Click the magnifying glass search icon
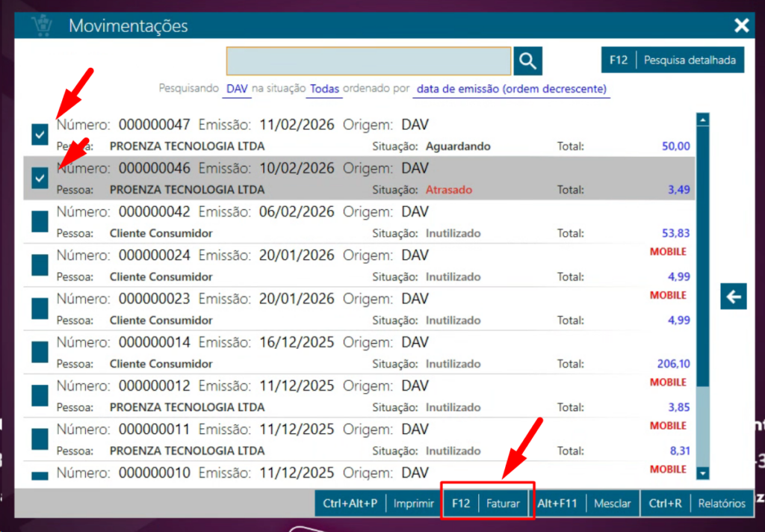 [x=527, y=61]
